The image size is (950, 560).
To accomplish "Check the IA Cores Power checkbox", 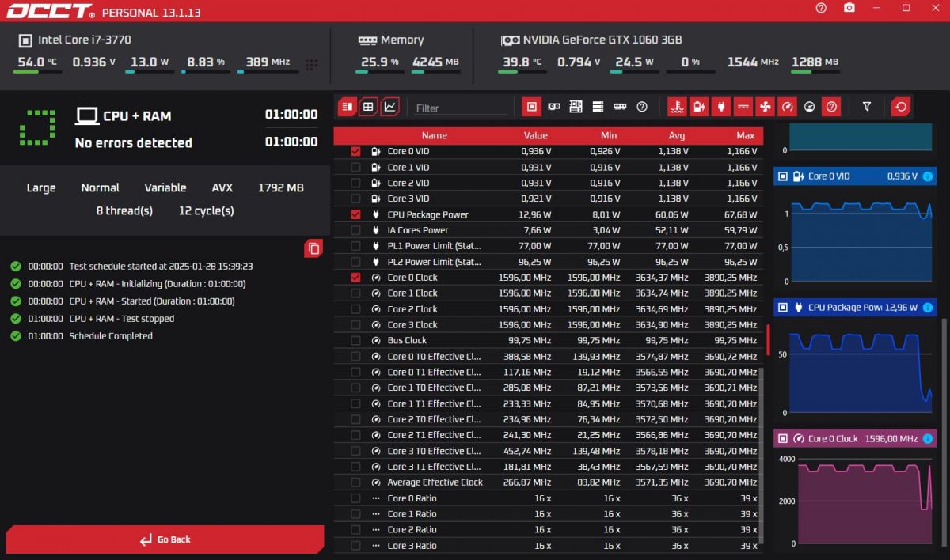I will pos(355,230).
